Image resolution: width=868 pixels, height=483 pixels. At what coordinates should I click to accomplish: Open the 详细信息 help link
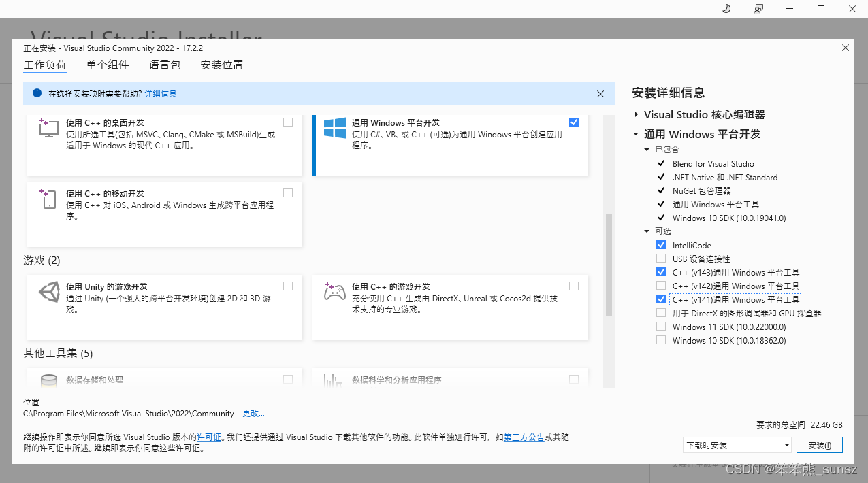tap(161, 93)
